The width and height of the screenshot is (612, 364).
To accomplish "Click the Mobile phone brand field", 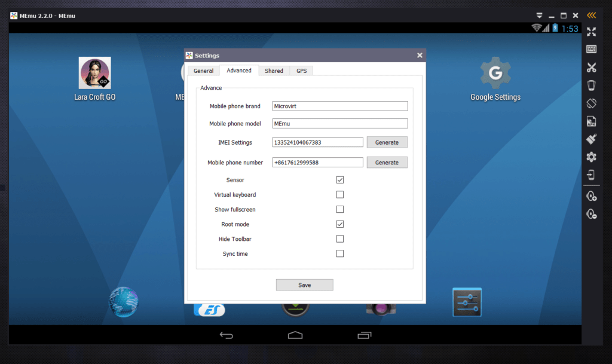I will (340, 106).
